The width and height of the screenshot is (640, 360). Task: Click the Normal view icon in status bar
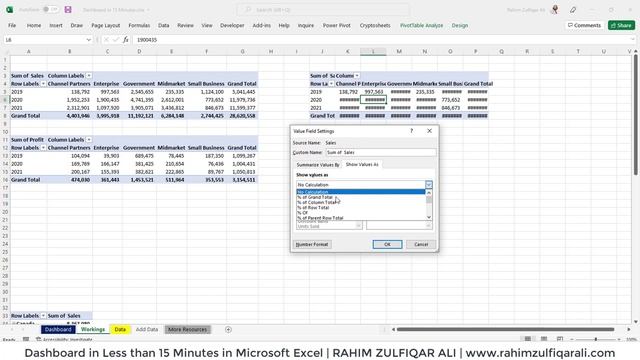(528, 339)
